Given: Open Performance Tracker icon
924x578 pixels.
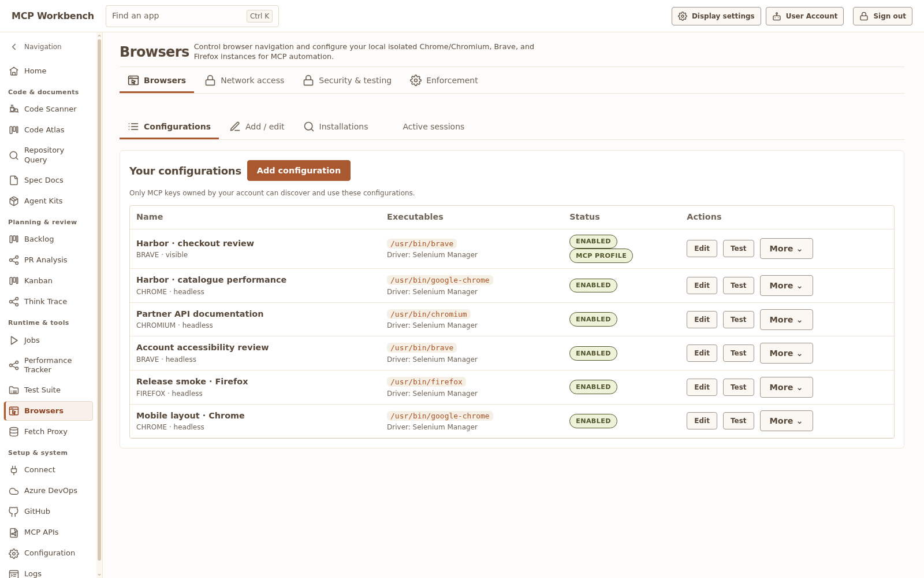Looking at the screenshot, I should 14,365.
